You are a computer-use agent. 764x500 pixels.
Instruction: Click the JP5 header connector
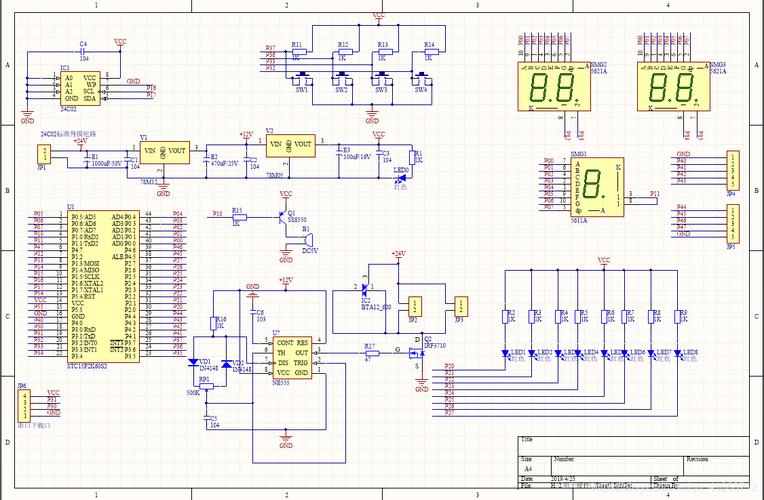click(x=732, y=224)
